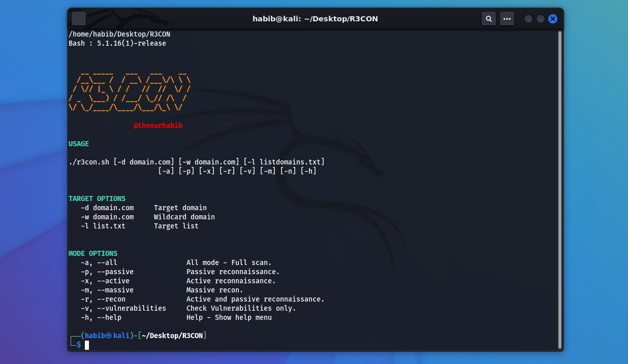Image resolution: width=628 pixels, height=364 pixels.
Task: Click the '-h, --help' option
Action: [101, 317]
